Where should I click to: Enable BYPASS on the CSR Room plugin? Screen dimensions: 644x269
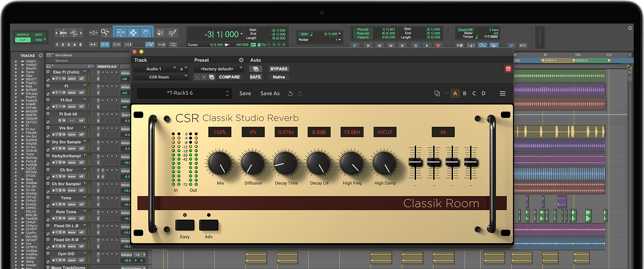point(279,69)
